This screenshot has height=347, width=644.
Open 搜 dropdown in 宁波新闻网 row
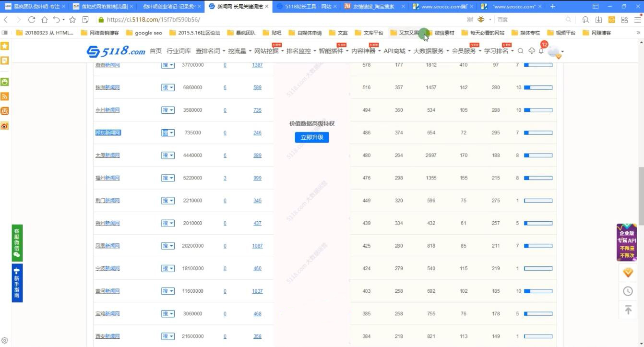coord(168,268)
